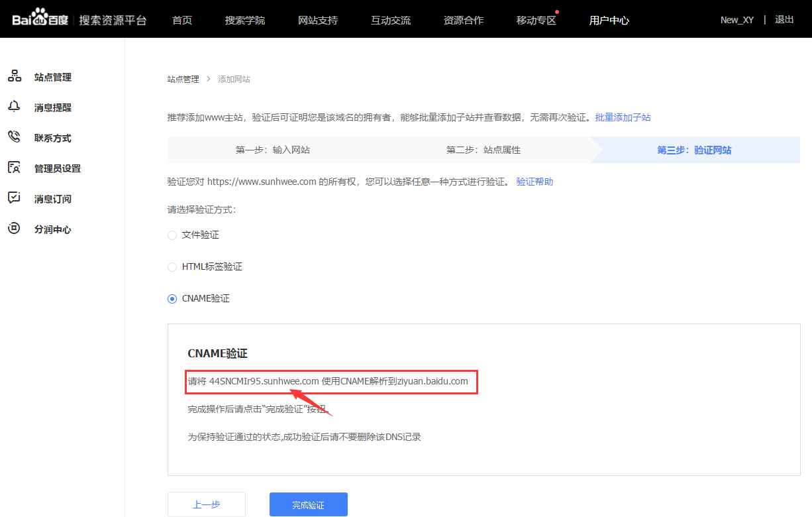Click the New_XY username

(x=737, y=20)
